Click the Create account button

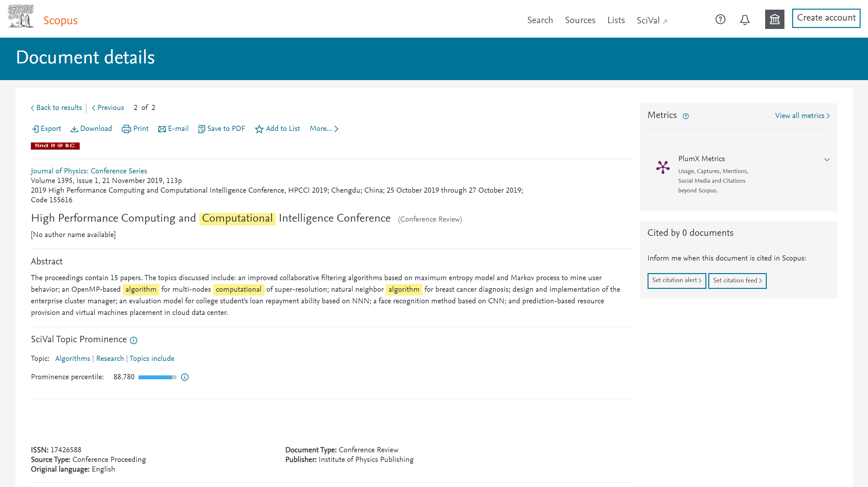click(826, 18)
